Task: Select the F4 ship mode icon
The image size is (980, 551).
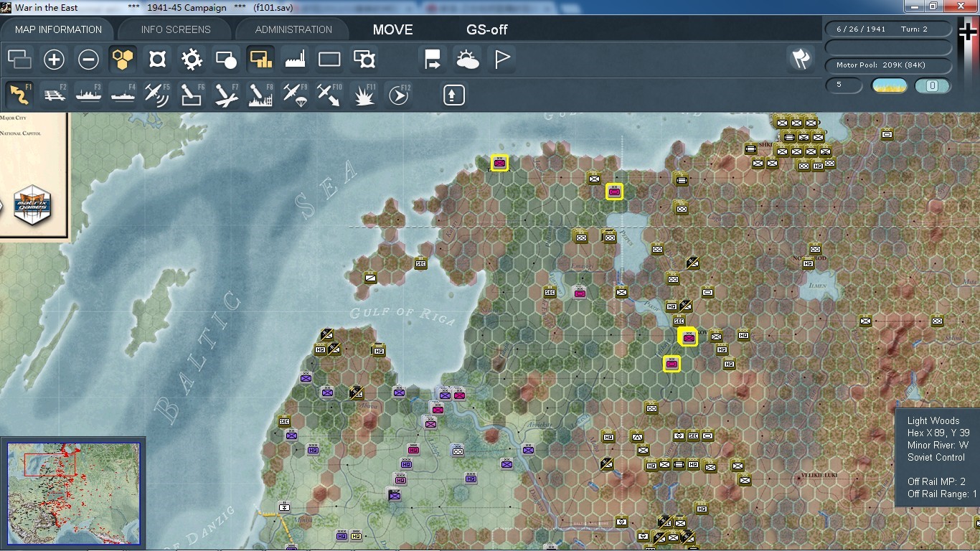Action: pyautogui.click(x=123, y=95)
